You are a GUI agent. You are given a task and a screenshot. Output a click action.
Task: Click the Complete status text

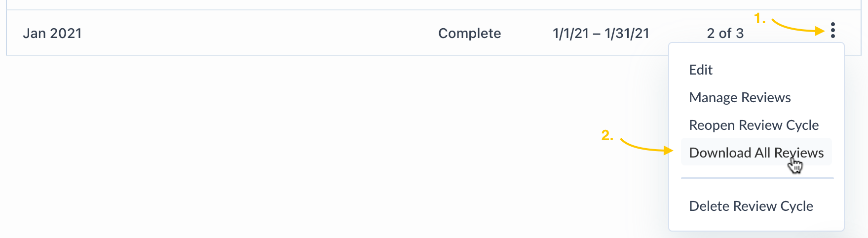pyautogui.click(x=469, y=34)
